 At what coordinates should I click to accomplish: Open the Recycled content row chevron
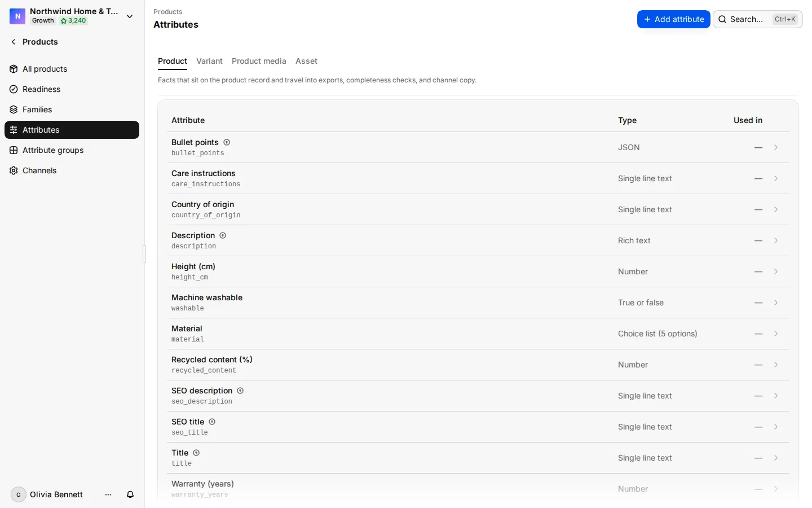point(776,365)
